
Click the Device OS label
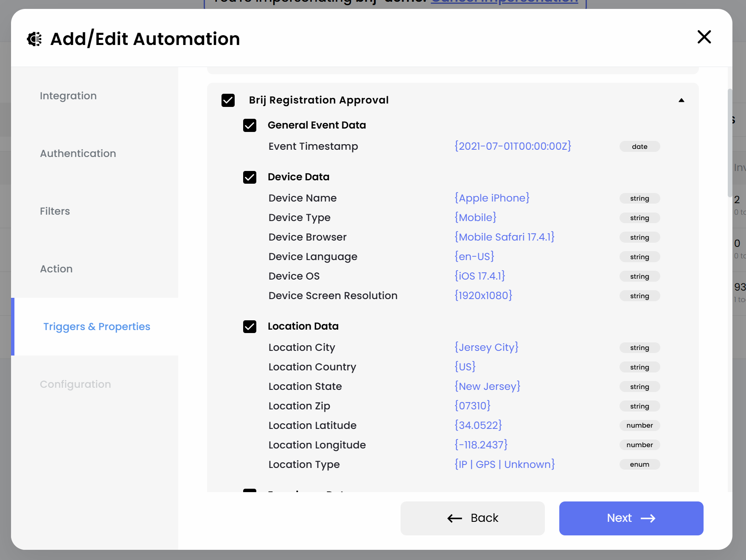click(x=294, y=276)
